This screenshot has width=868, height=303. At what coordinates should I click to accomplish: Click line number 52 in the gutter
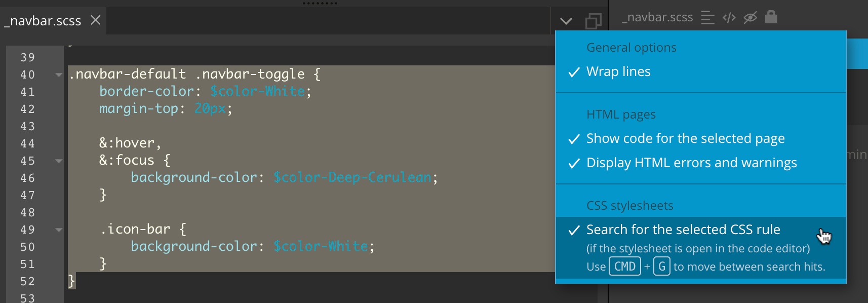[x=28, y=282]
